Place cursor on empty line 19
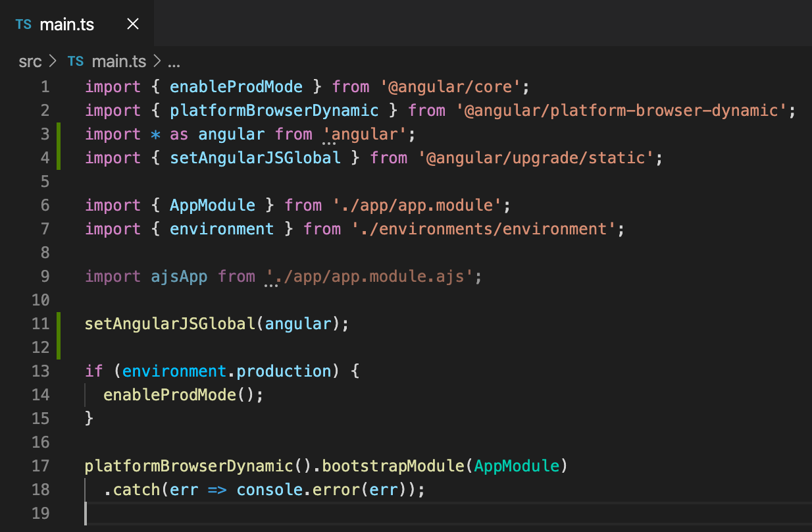 coord(447,514)
